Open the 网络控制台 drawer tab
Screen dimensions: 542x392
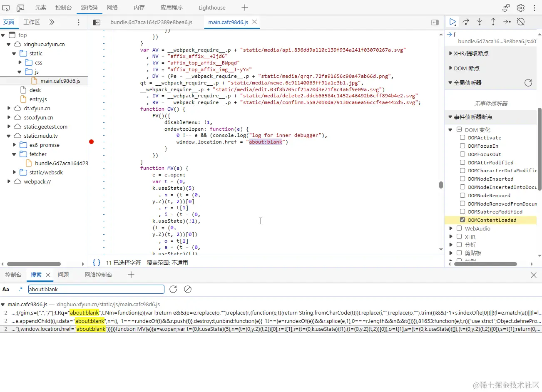point(98,275)
